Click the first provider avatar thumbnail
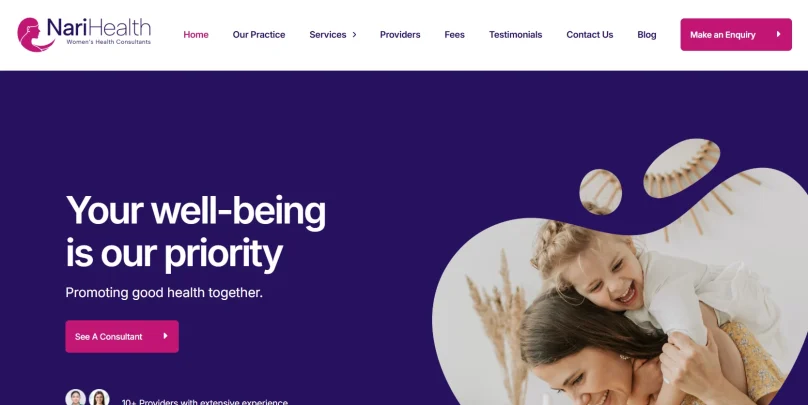Screen dimensions: 808x405 click(76, 397)
